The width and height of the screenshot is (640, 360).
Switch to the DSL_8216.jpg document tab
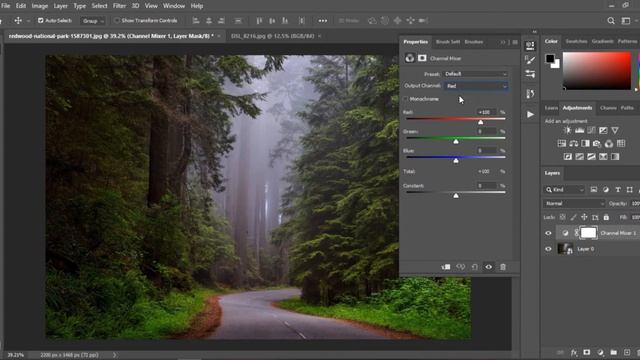click(273, 36)
